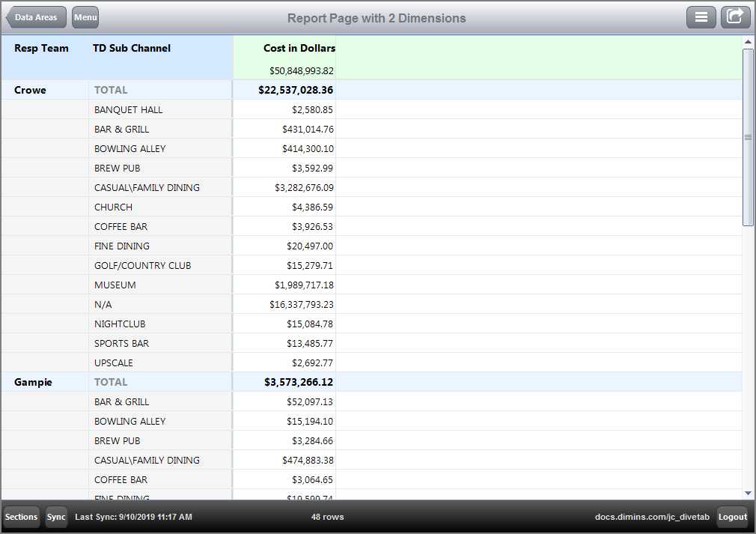Click the $414,300.10 bowling alley value
756x534 pixels.
pyautogui.click(x=308, y=148)
